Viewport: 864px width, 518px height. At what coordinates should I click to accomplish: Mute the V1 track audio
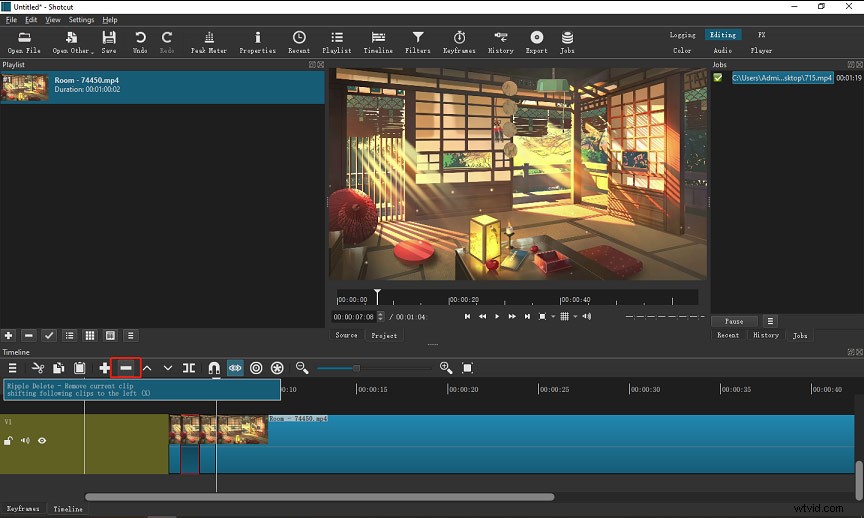[x=25, y=440]
